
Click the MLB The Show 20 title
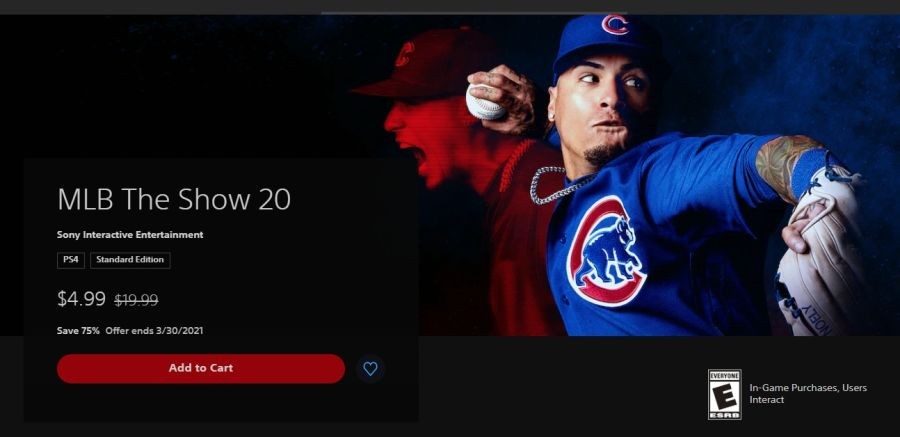174,199
